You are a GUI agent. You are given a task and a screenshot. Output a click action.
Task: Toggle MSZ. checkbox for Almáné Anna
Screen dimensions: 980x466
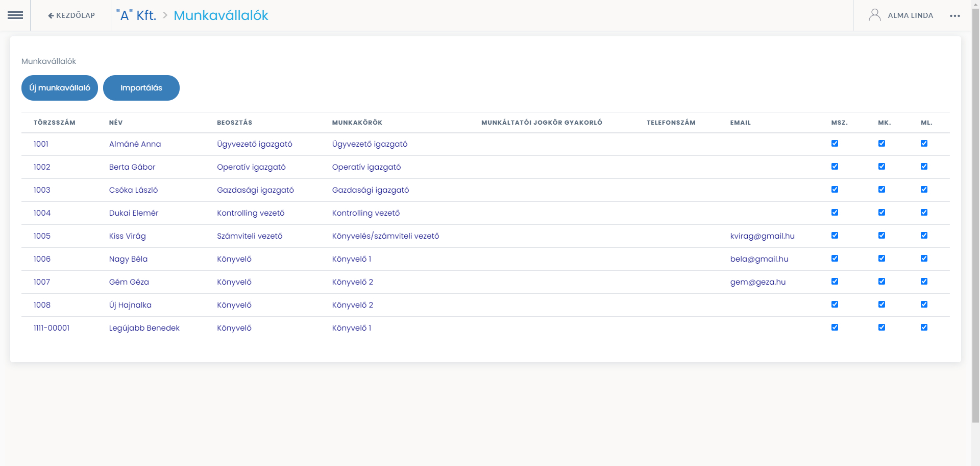point(835,144)
